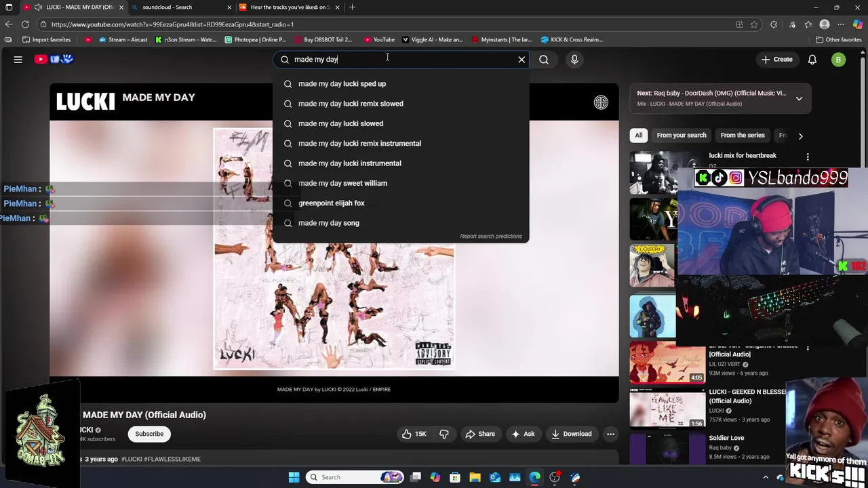Open the YouTube hamburger guide menu
The image size is (868, 488).
[18, 60]
